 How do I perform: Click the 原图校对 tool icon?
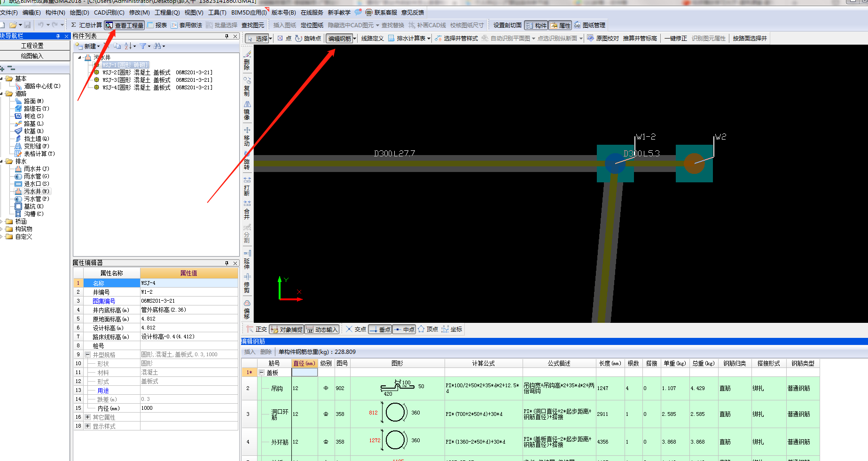coord(590,38)
